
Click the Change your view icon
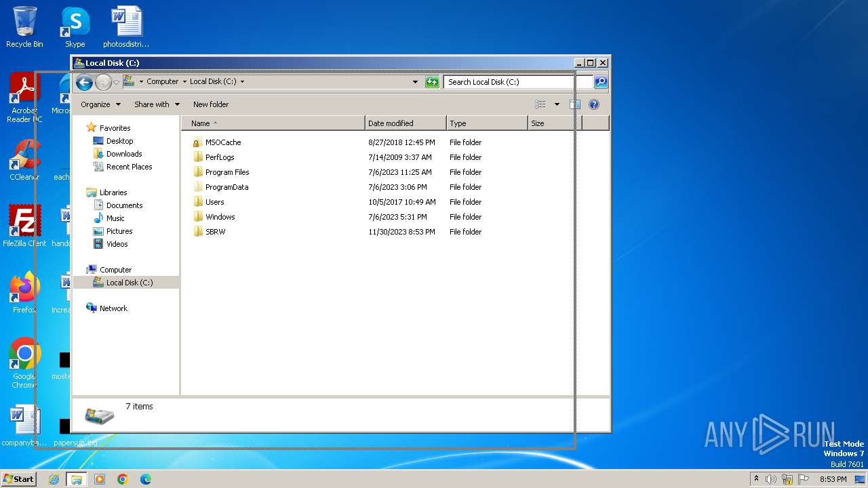click(x=540, y=104)
